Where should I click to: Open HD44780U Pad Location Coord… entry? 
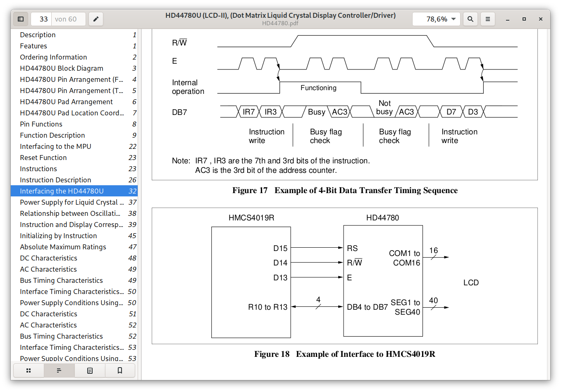pyautogui.click(x=74, y=113)
